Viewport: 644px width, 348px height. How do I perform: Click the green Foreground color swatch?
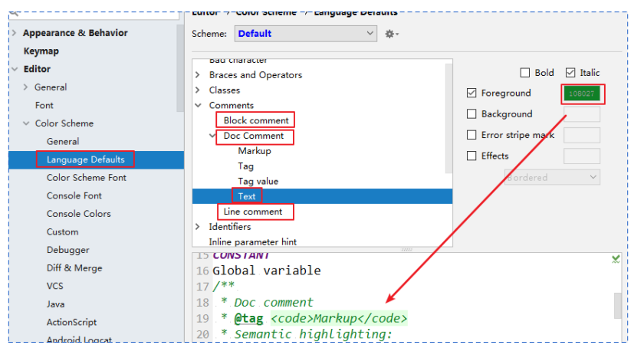click(582, 94)
